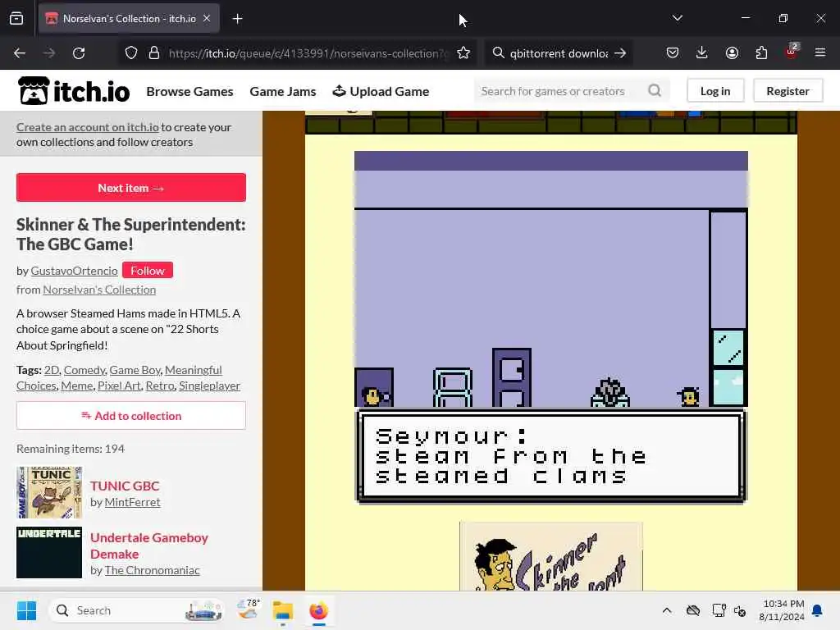Open the 2D tag
Viewport: 840px width, 630px height.
point(52,370)
